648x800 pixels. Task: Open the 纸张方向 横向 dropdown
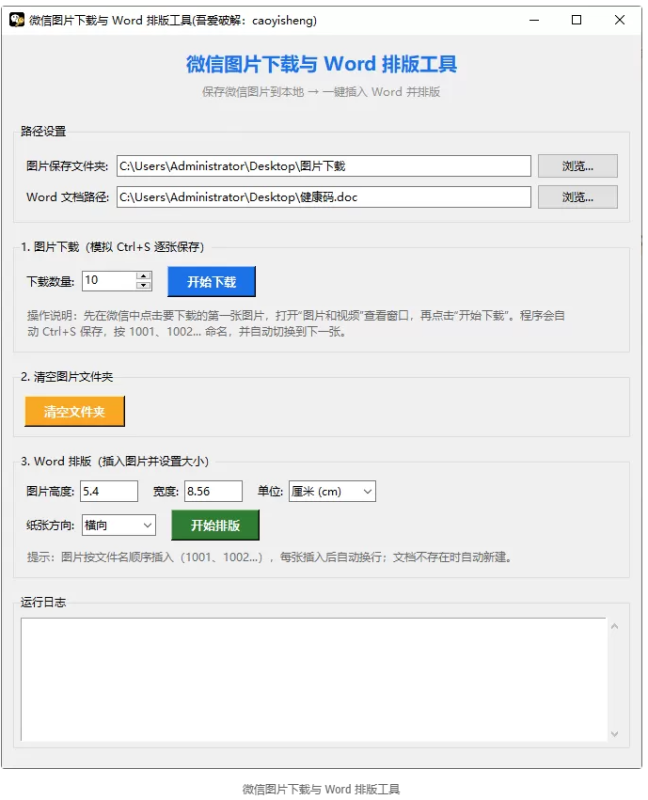[118, 525]
